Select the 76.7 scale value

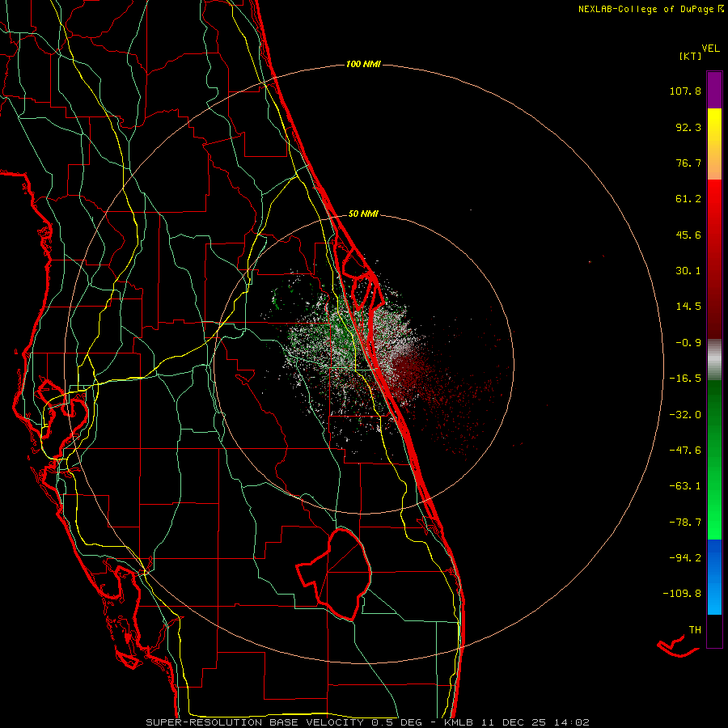688,163
